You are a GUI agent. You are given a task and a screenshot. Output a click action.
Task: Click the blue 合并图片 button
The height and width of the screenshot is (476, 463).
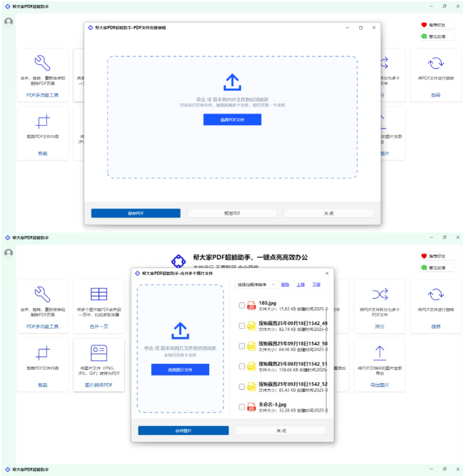coord(183,431)
